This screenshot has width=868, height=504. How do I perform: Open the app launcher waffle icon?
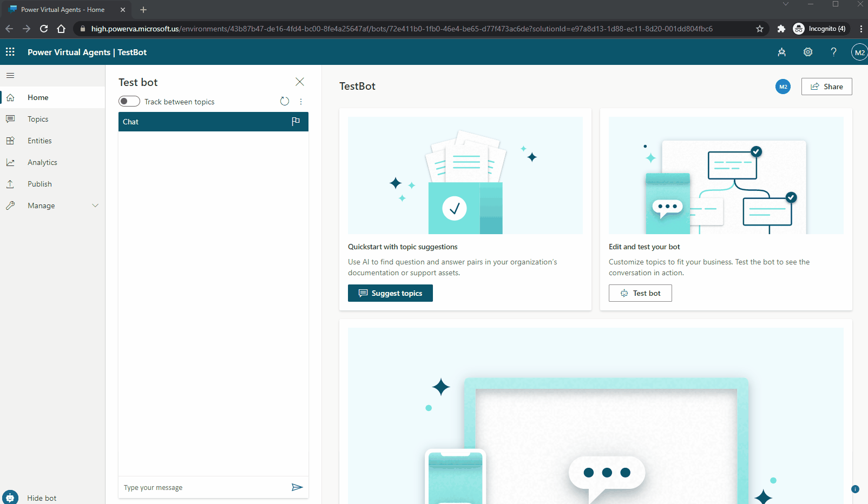coord(10,52)
